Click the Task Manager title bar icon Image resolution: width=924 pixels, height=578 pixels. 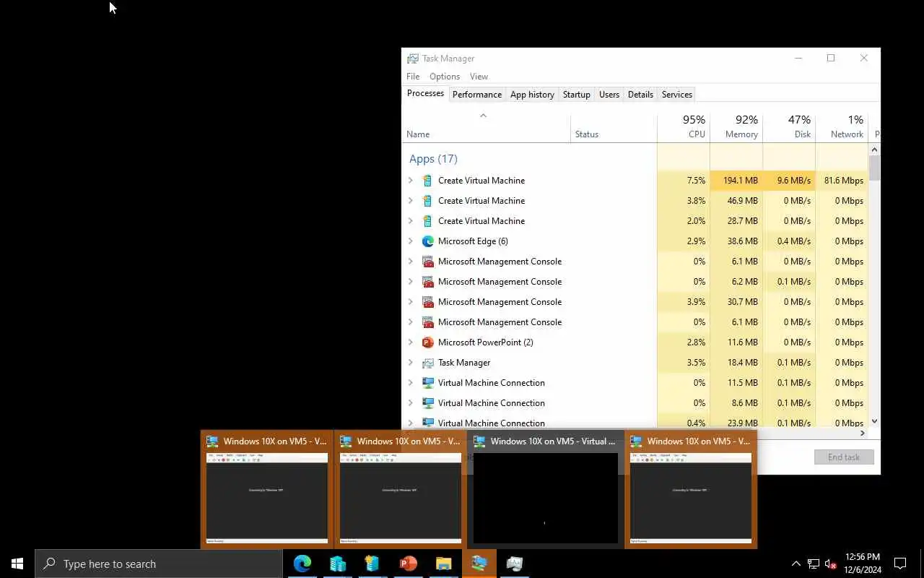pyautogui.click(x=413, y=59)
